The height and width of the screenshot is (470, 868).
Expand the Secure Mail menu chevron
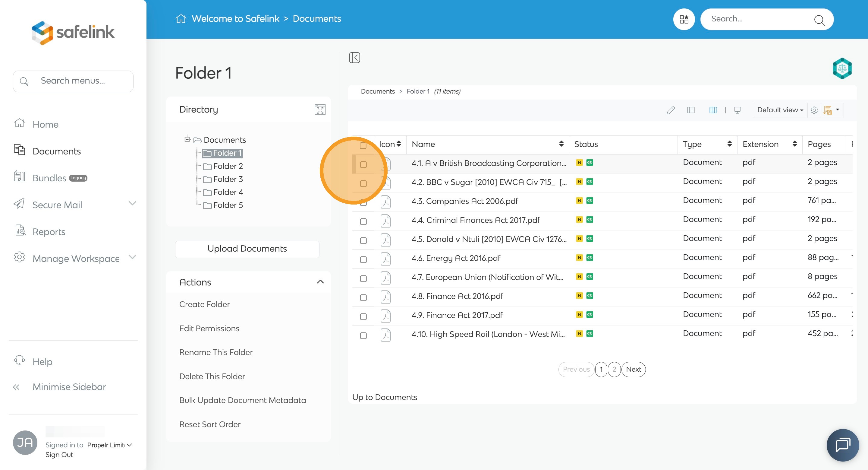pos(132,203)
